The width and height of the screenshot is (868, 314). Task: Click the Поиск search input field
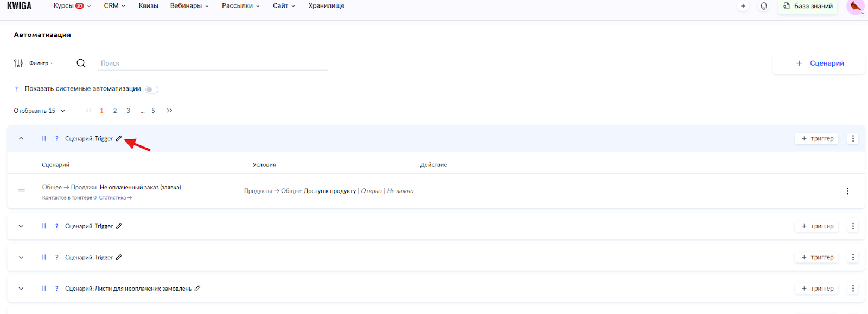pos(213,63)
